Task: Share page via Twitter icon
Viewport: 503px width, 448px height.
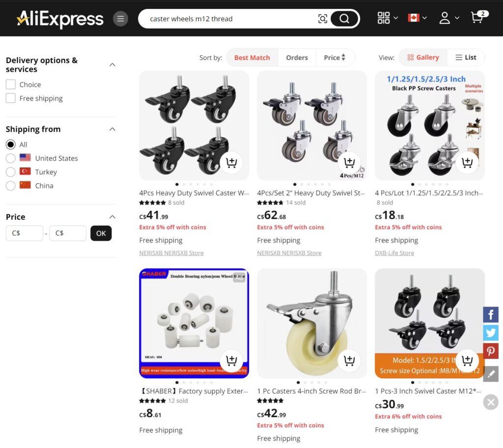Action: 491,333
